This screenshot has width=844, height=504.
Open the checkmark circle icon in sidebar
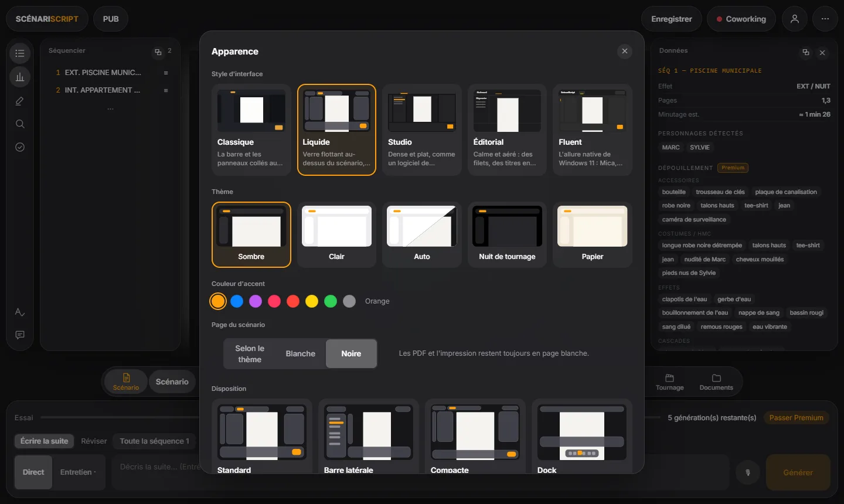20,147
